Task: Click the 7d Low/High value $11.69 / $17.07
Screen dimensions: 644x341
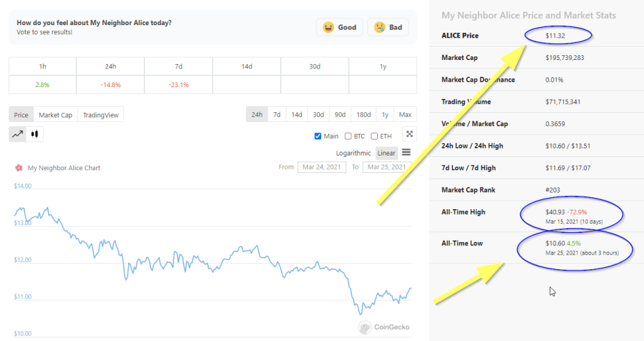Action: [x=568, y=167]
